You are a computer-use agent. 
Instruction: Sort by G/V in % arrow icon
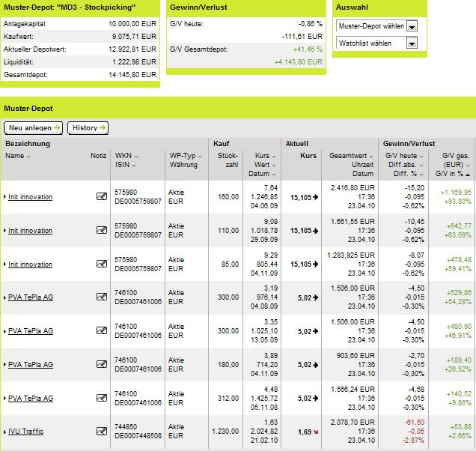coord(468,175)
